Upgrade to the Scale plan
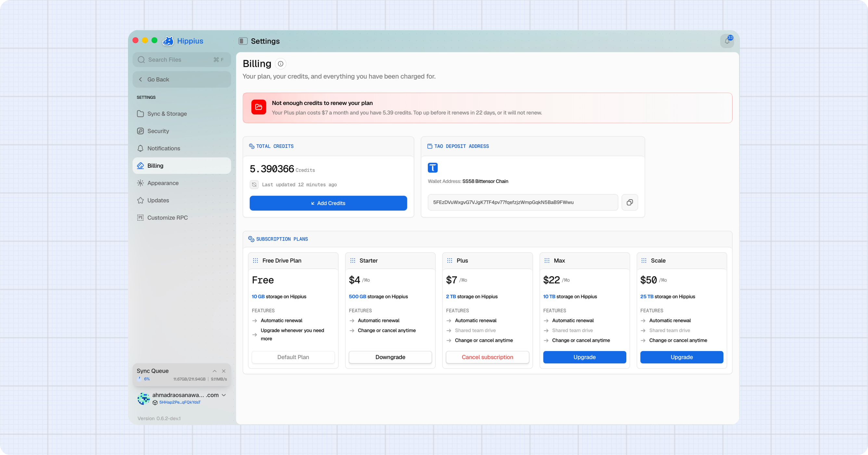This screenshot has width=868, height=455. point(682,357)
